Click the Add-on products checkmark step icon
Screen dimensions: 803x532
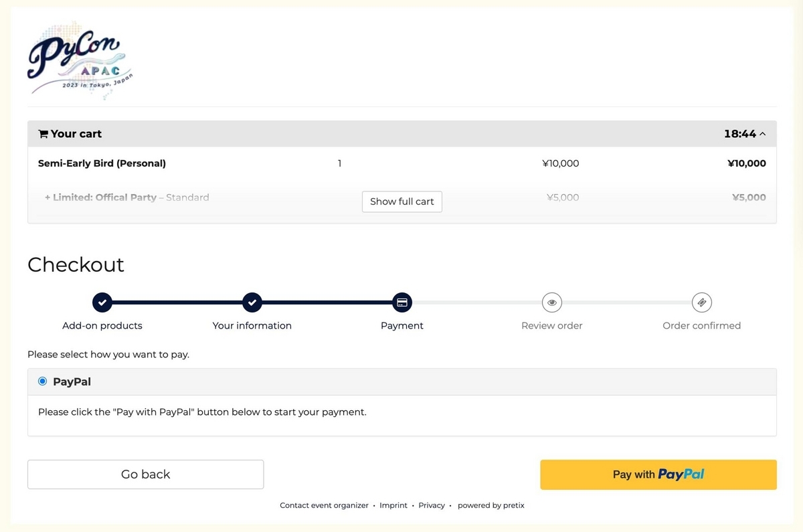pyautogui.click(x=102, y=302)
